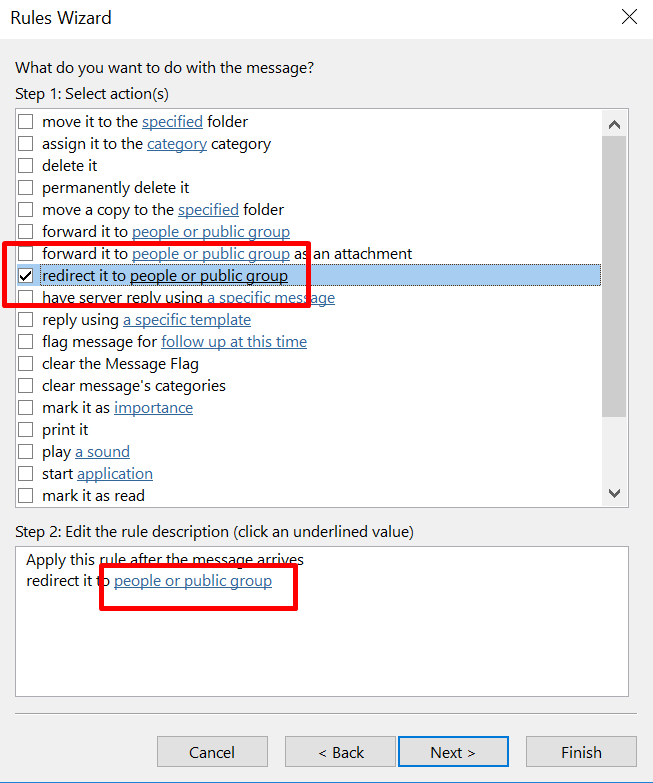Click 'people or public group' link in attachment row

coord(211,254)
